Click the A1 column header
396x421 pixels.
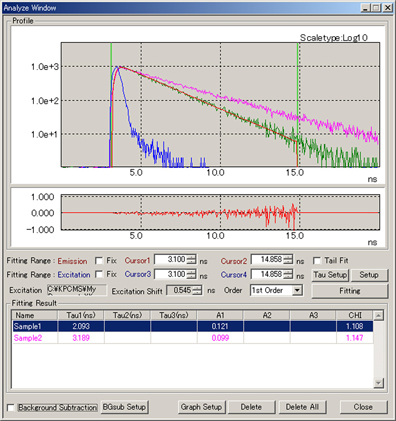[x=220, y=315]
